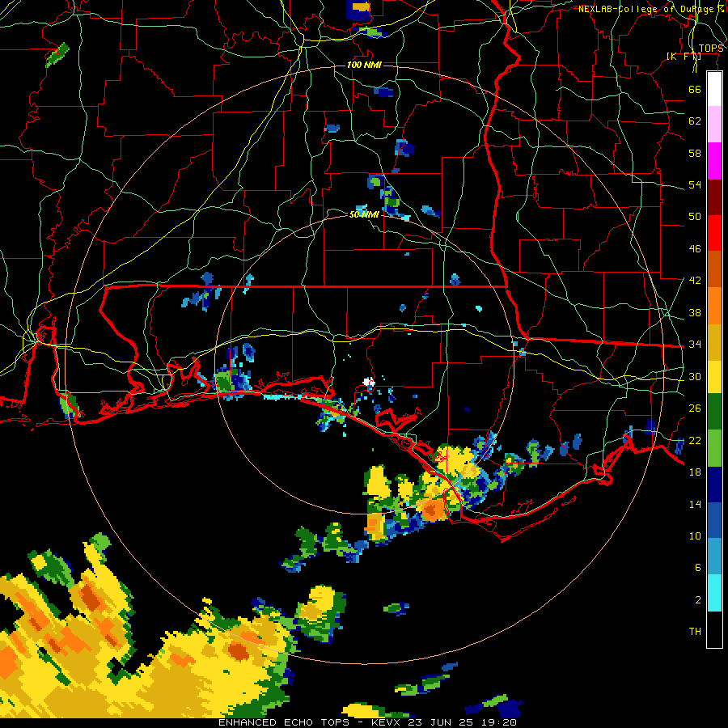Screen dimensions: 728x728
Task: Click the 50 NMI range ring label
Action: (364, 214)
